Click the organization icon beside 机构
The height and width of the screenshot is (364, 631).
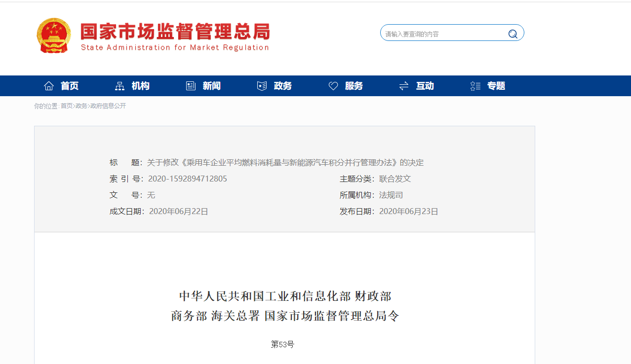coord(119,86)
